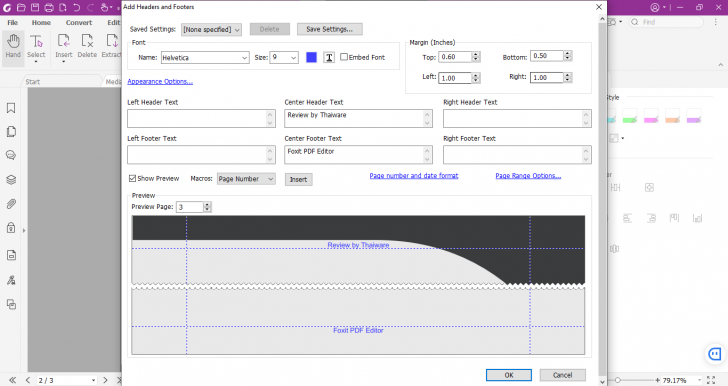Open the Layers panel icon
Viewport: 728px width, 386px height.
pos(11,180)
